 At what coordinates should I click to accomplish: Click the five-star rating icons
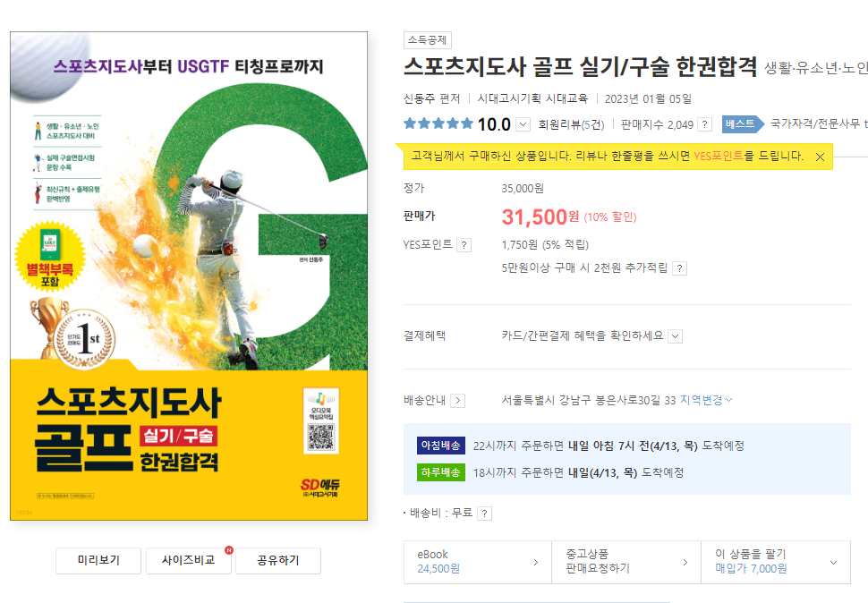[438, 123]
